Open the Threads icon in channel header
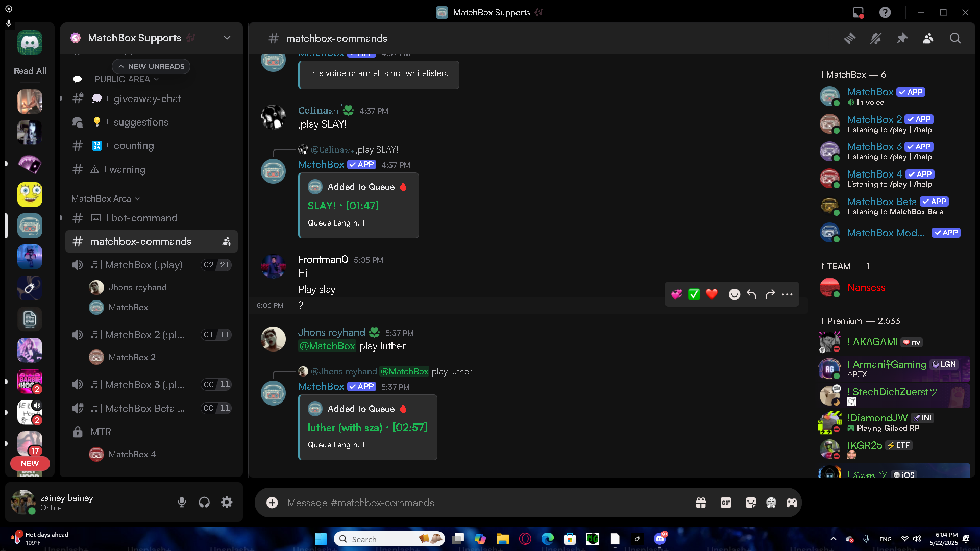 click(850, 38)
